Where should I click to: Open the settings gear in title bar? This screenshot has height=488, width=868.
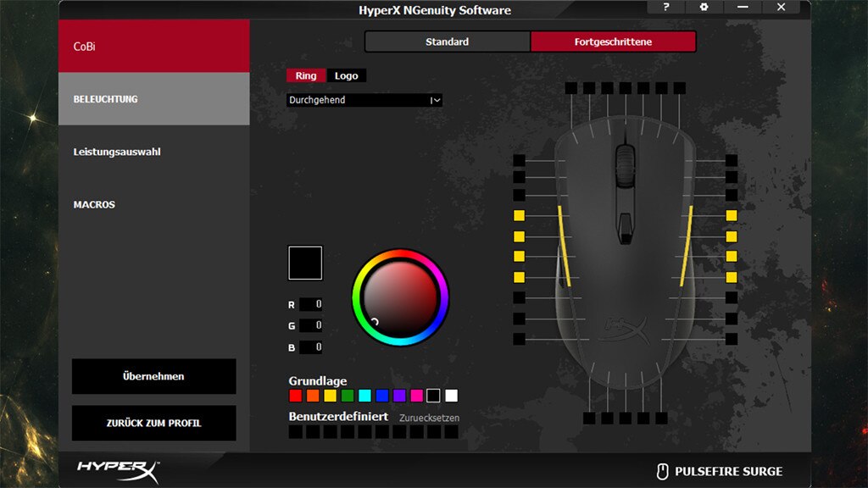704,7
